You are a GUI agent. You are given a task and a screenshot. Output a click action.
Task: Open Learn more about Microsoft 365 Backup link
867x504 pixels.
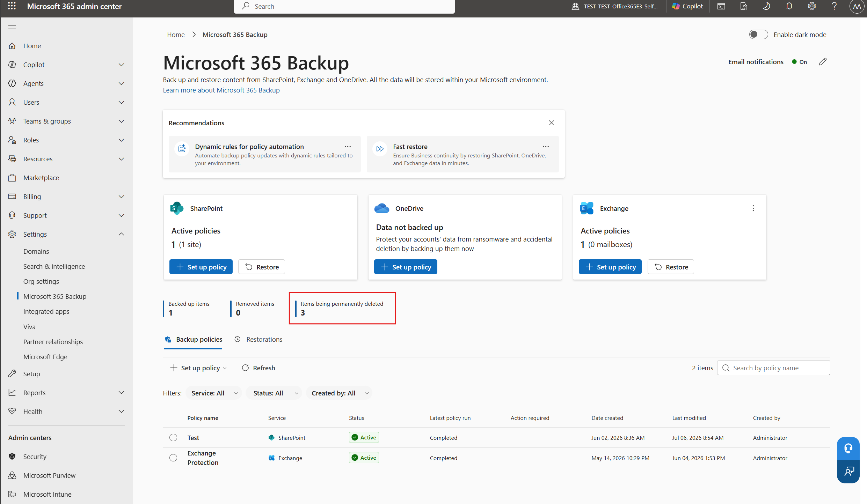(x=221, y=90)
